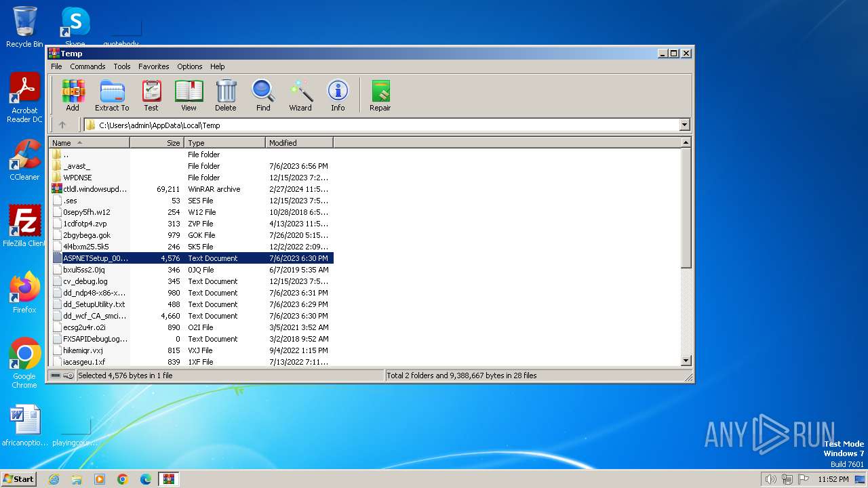Open the Acrobat Reader DC shortcut
Screen dimensions: 868x488
(x=24, y=98)
